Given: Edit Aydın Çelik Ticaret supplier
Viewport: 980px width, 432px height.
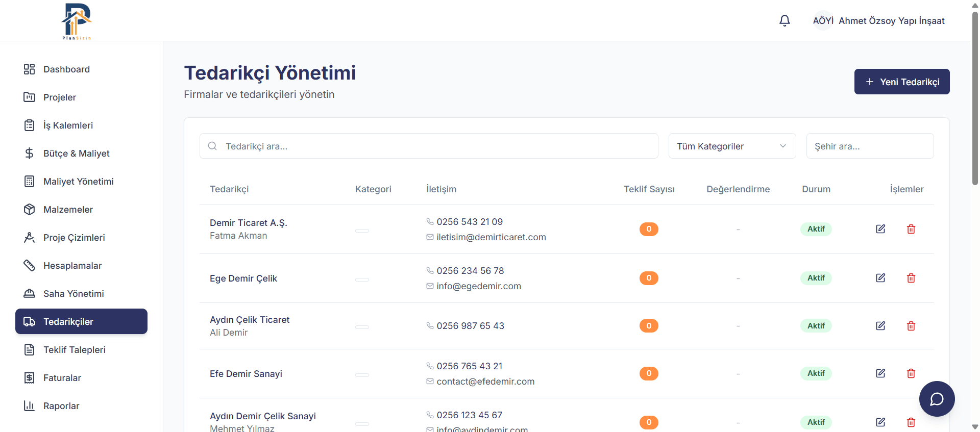Looking at the screenshot, I should 880,326.
